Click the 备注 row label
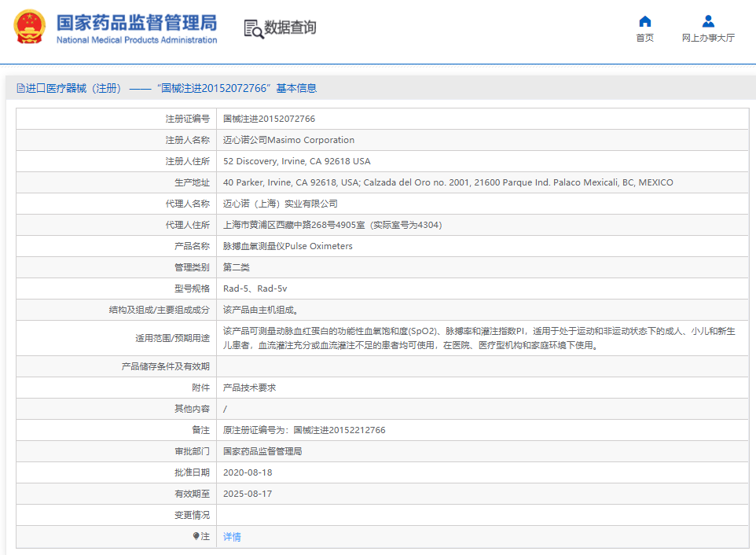This screenshot has width=756, height=555. click(x=200, y=430)
